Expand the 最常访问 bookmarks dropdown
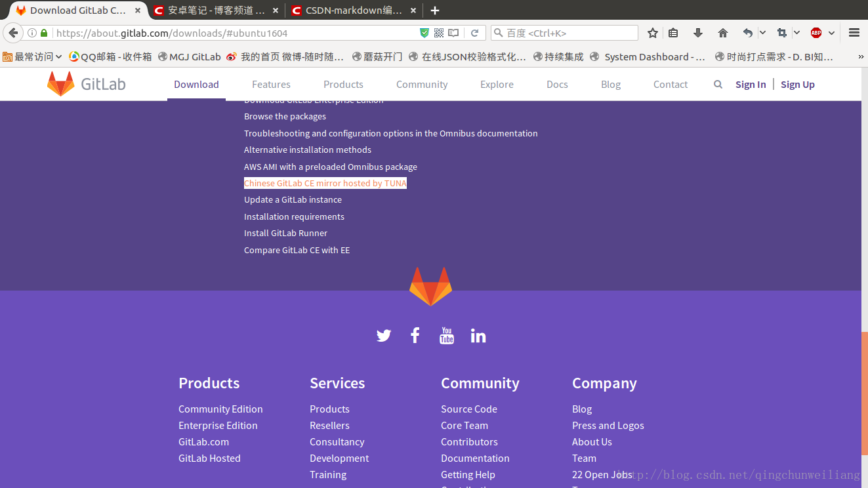 (32, 57)
